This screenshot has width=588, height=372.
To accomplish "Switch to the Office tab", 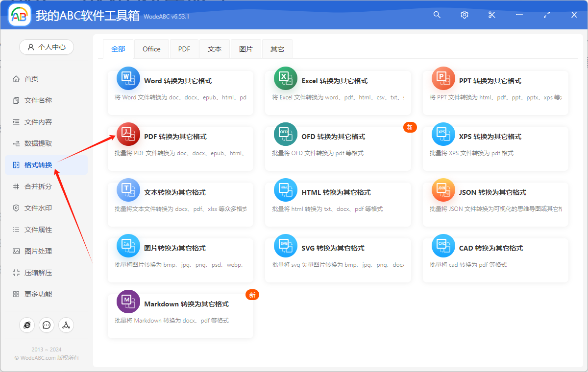I will pos(151,48).
